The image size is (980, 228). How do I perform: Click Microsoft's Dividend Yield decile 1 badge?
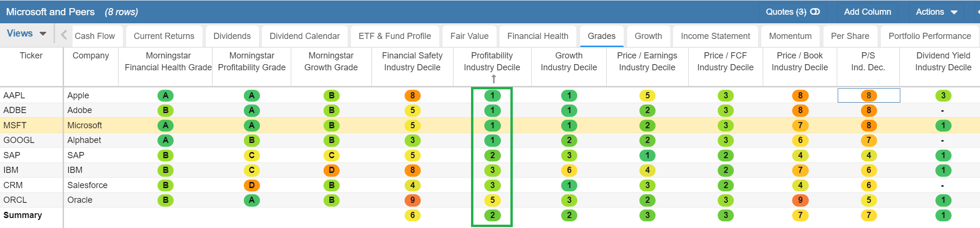943,125
